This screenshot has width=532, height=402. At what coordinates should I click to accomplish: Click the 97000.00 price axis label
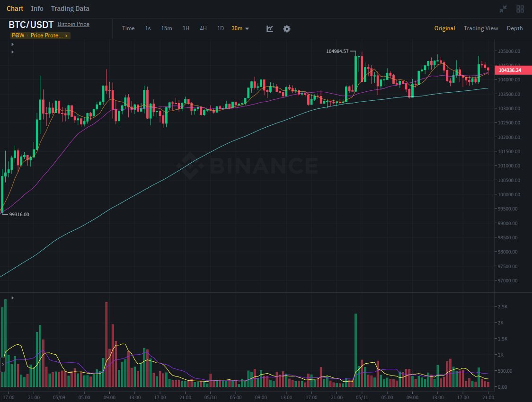click(507, 280)
